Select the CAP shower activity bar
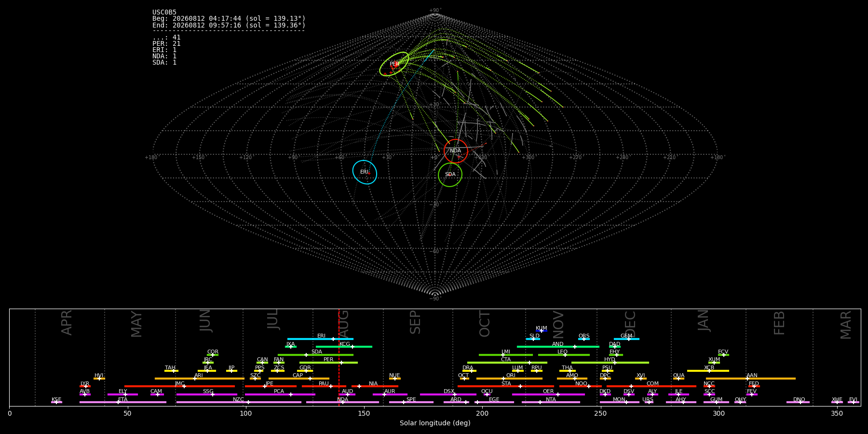Screen dimensions: 868x434 click(x=299, y=379)
